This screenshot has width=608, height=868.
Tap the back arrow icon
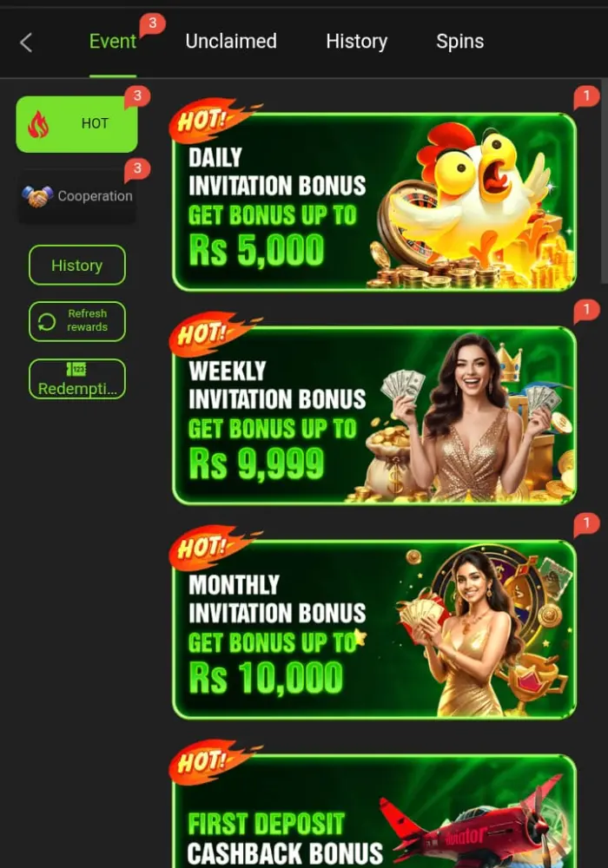click(x=26, y=42)
